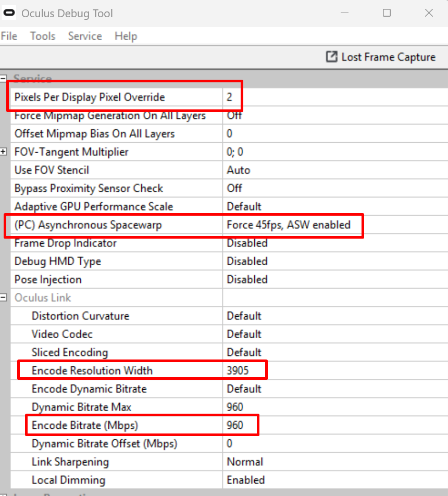Image resolution: width=448 pixels, height=496 pixels.
Task: Select the Encode Dynamic Bitrate label
Action: (89, 389)
